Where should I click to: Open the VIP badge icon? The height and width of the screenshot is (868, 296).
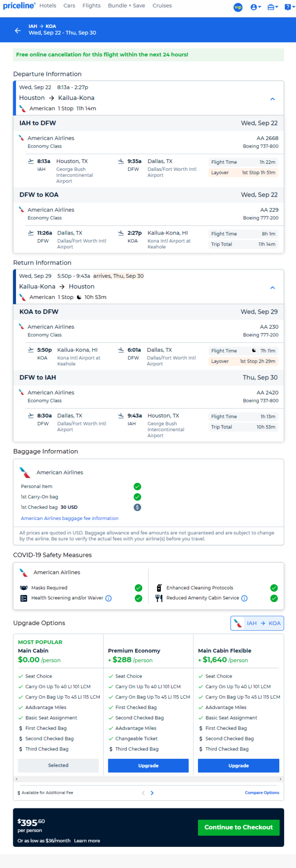coord(238,7)
